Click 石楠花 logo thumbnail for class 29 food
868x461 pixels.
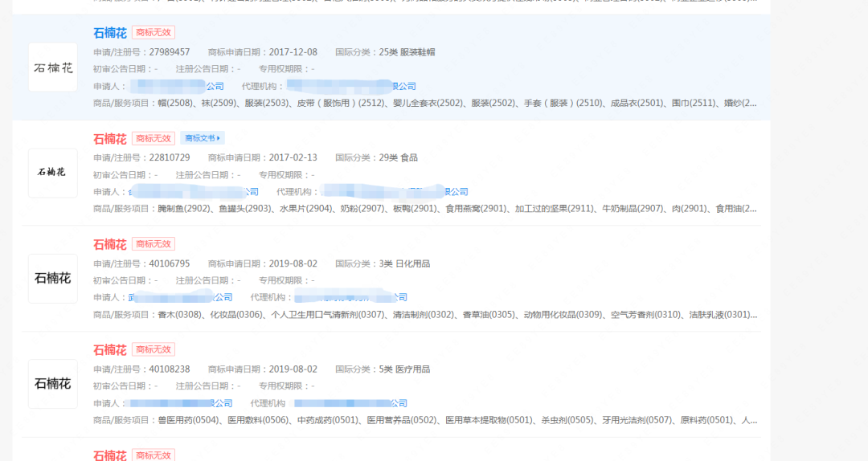tap(53, 173)
